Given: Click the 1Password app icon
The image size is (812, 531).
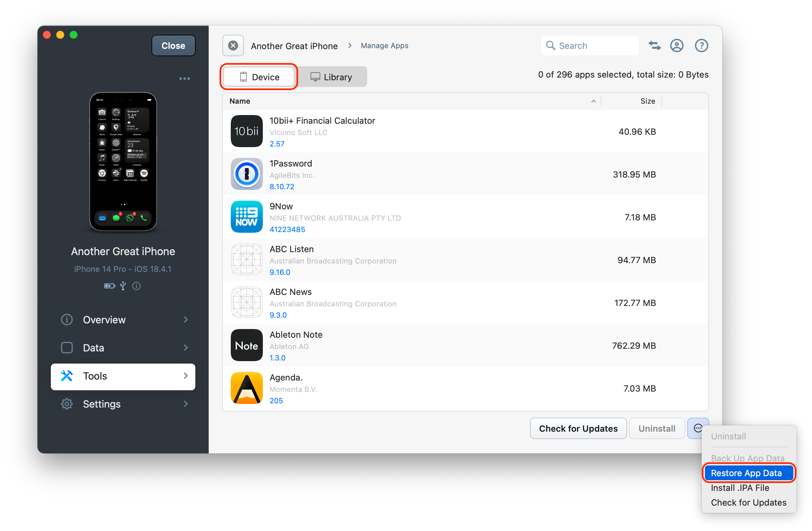Looking at the screenshot, I should (x=247, y=174).
